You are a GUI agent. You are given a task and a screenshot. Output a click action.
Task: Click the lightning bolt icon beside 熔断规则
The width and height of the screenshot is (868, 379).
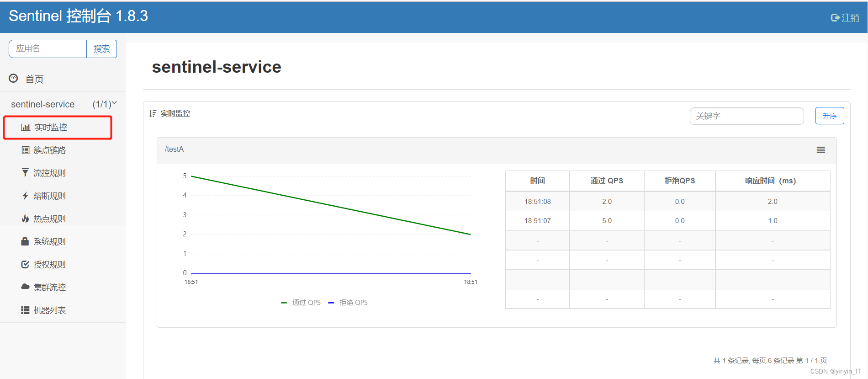click(x=25, y=196)
